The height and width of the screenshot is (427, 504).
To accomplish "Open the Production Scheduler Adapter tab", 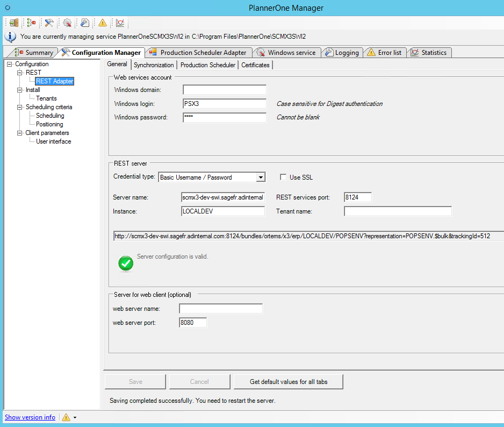I will 198,53.
